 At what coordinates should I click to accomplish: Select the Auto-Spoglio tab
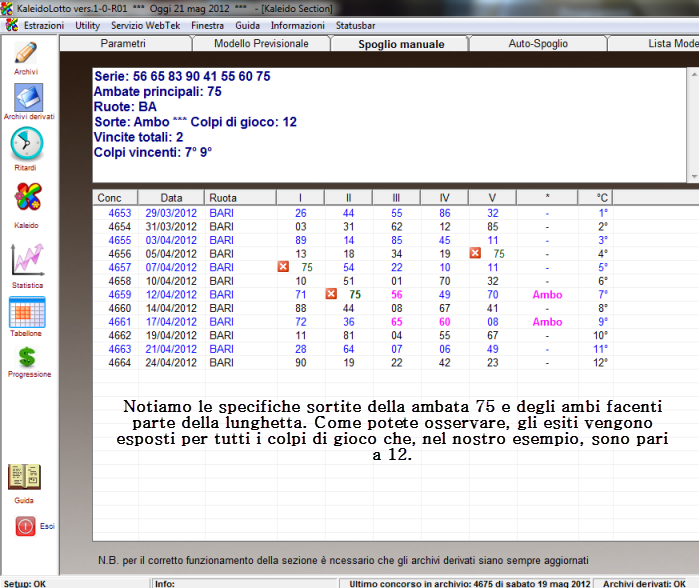point(538,44)
